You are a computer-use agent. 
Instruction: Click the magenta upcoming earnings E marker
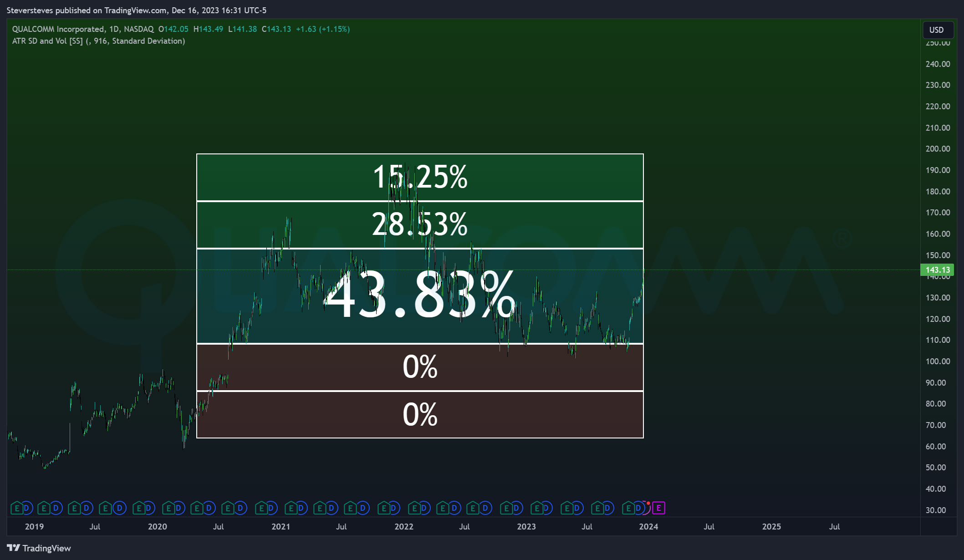coord(658,508)
